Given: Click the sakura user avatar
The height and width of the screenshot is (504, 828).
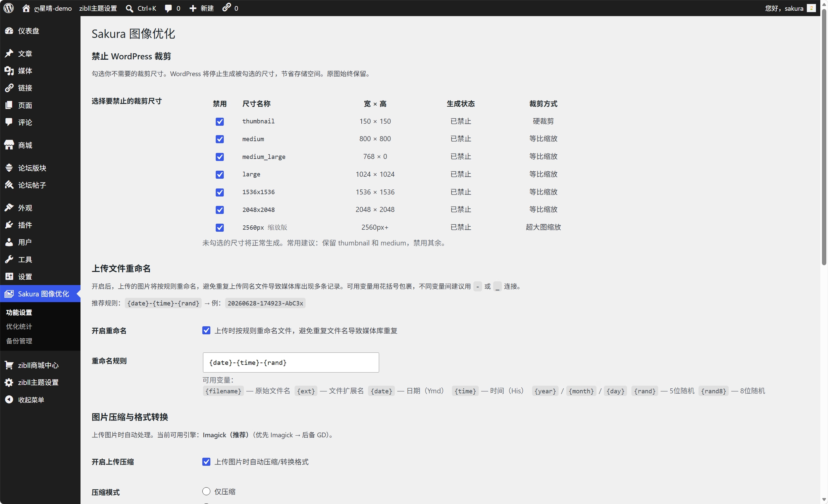Looking at the screenshot, I should (811, 8).
